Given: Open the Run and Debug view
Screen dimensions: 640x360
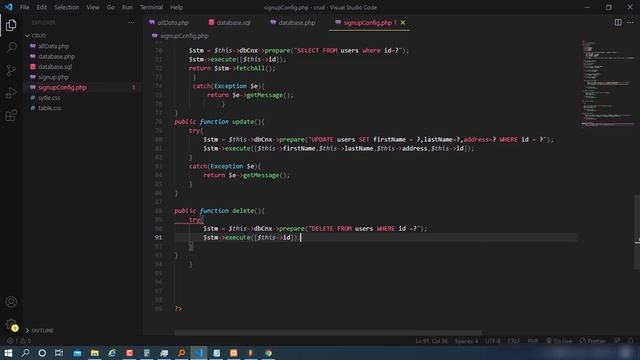Looking at the screenshot, I should pyautogui.click(x=11, y=93).
